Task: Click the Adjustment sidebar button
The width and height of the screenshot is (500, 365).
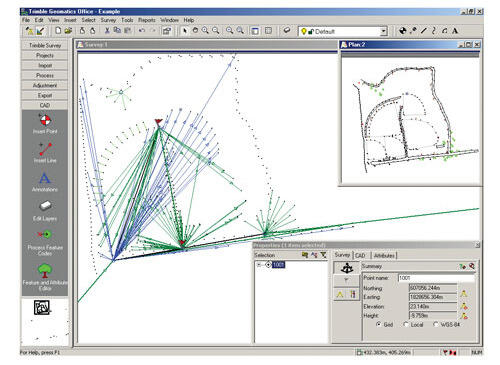Action: point(45,85)
